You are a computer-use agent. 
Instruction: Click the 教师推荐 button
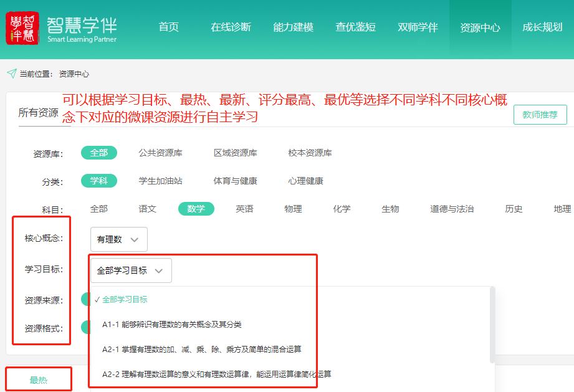point(540,115)
